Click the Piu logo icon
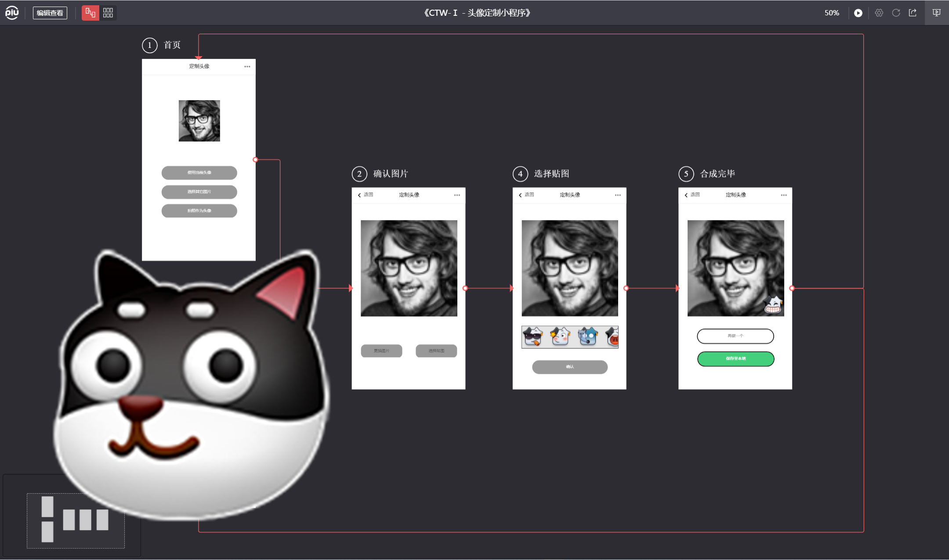 [12, 13]
